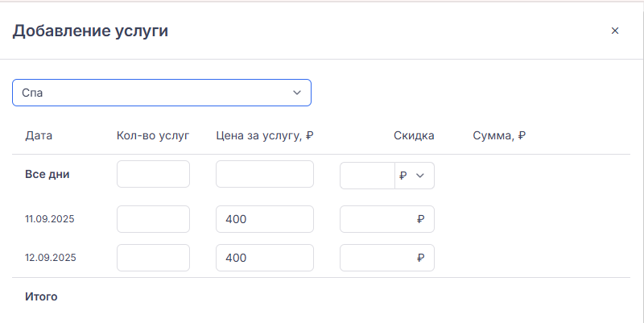Focus discount amount field in Все дни row
Viewport: 644px width, 323px height.
pyautogui.click(x=367, y=176)
